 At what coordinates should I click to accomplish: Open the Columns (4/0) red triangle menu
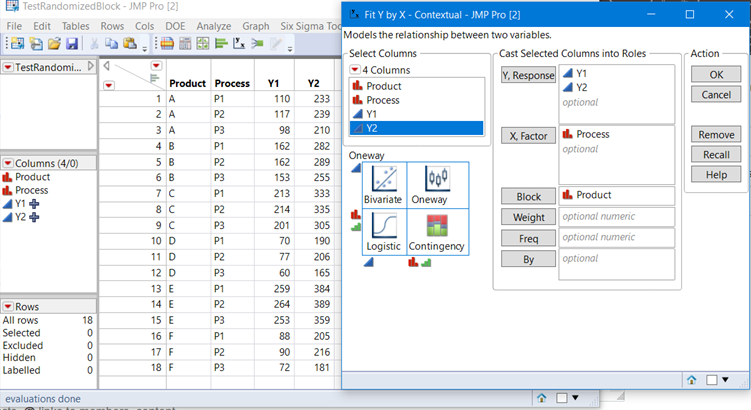[8, 163]
